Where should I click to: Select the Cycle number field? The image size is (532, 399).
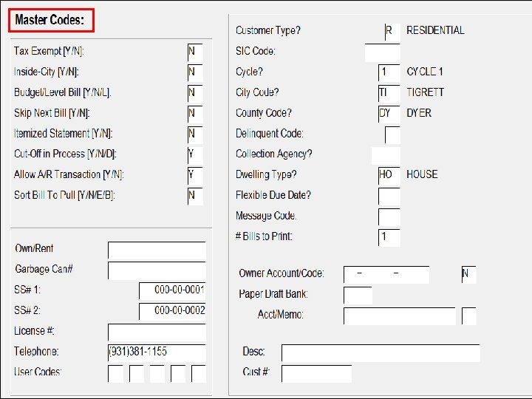coord(389,72)
